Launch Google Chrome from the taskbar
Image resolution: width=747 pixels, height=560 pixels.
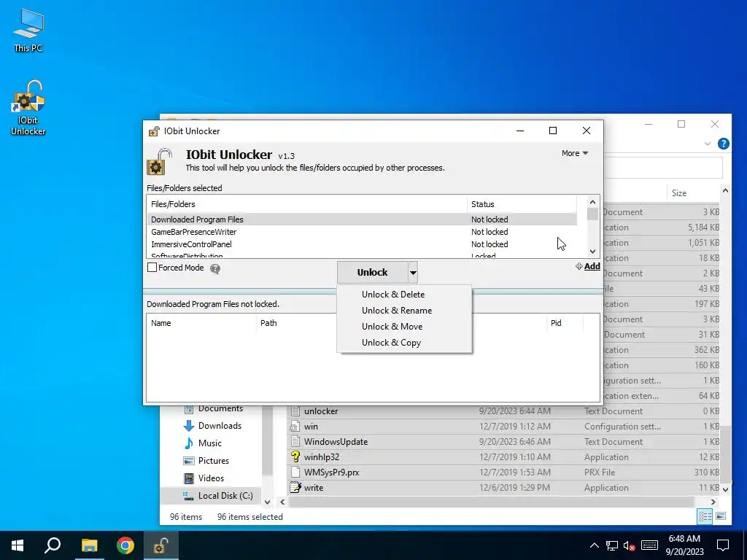coord(125,545)
